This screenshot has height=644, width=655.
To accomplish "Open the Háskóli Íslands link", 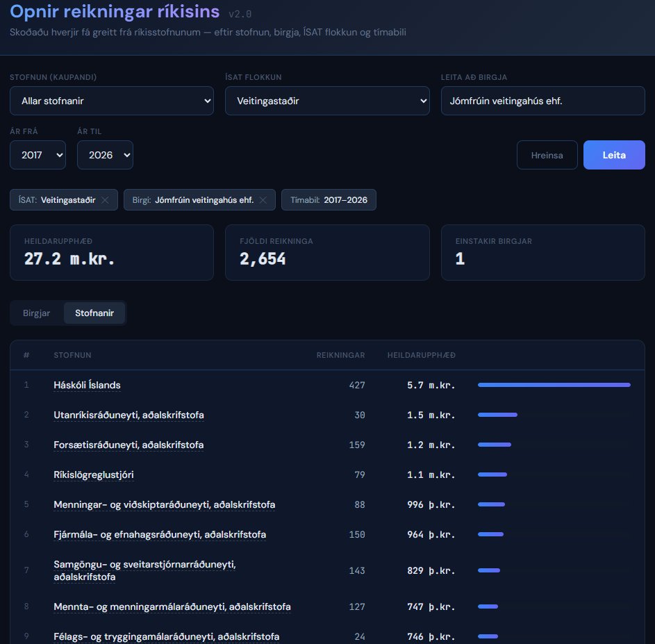I will point(87,385).
